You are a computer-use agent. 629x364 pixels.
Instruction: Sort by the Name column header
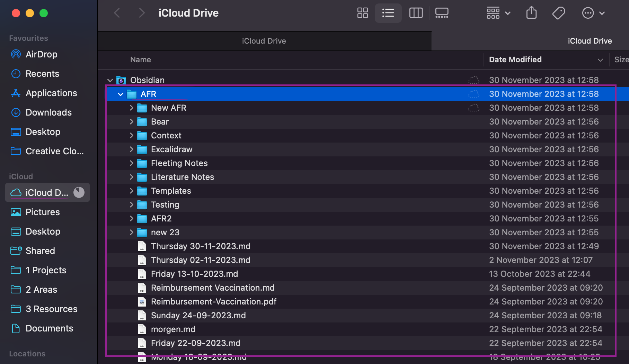coord(141,60)
